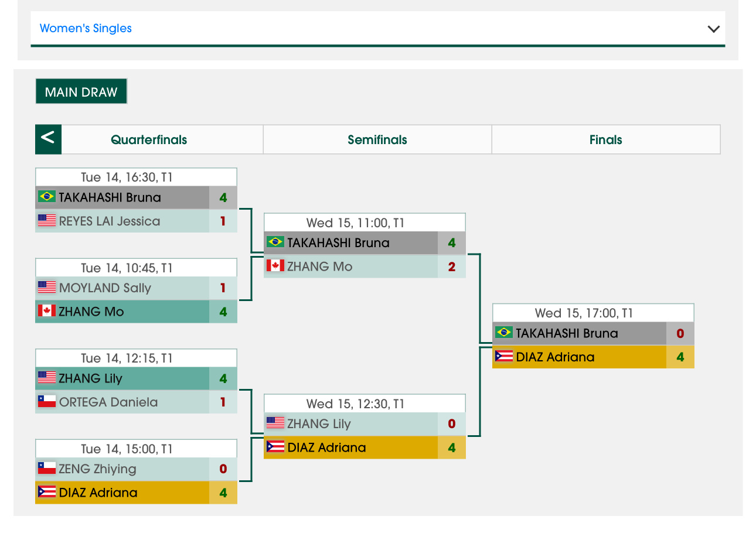Open the DIAZ Adriana player link in the Finals
The height and width of the screenshot is (533, 756).
click(555, 357)
